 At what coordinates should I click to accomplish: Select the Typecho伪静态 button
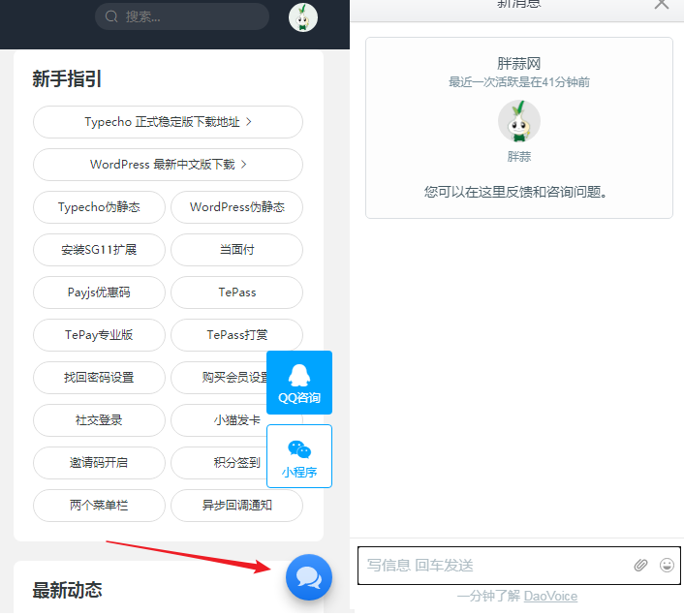coord(99,207)
